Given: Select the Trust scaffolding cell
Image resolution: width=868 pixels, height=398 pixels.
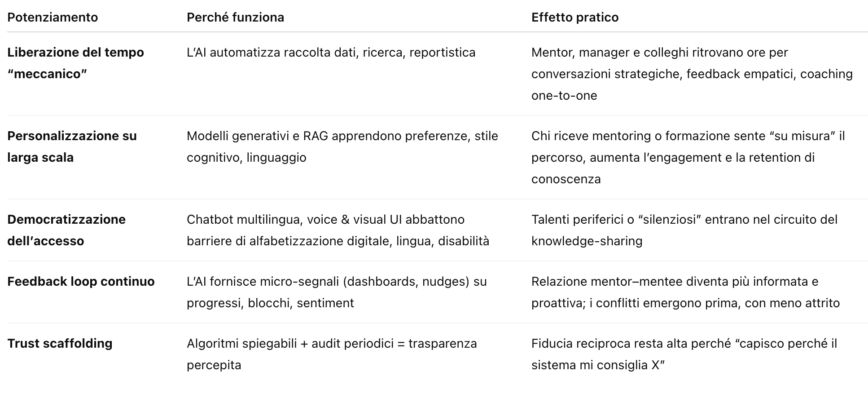Looking at the screenshot, I should pyautogui.click(x=60, y=343).
